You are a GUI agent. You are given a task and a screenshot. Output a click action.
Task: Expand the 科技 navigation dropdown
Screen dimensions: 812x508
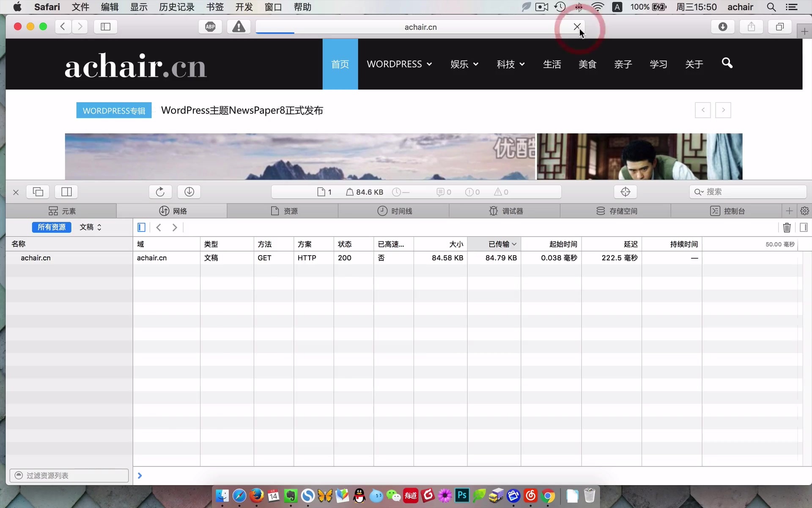point(510,64)
